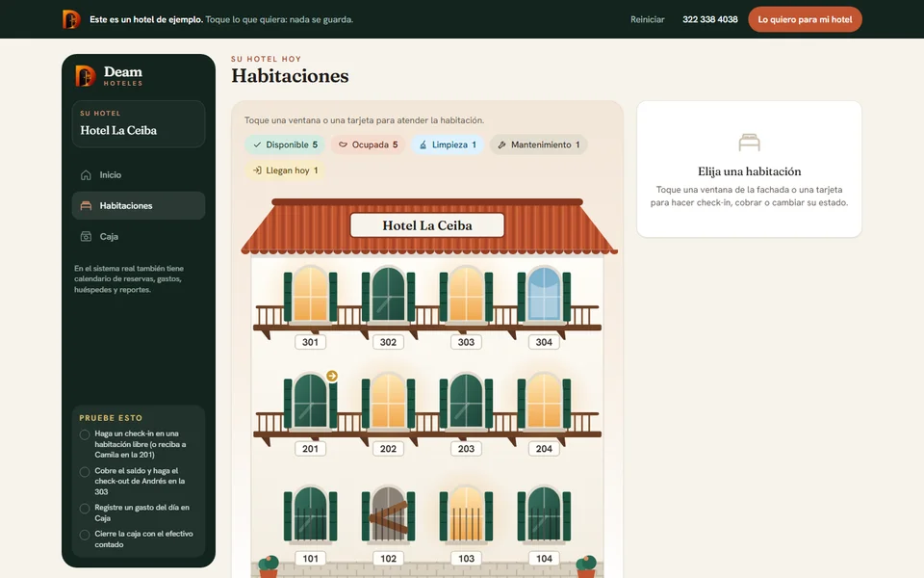Filter rooms by Mantenimiento status
Image resolution: width=924 pixels, height=578 pixels.
(x=539, y=145)
